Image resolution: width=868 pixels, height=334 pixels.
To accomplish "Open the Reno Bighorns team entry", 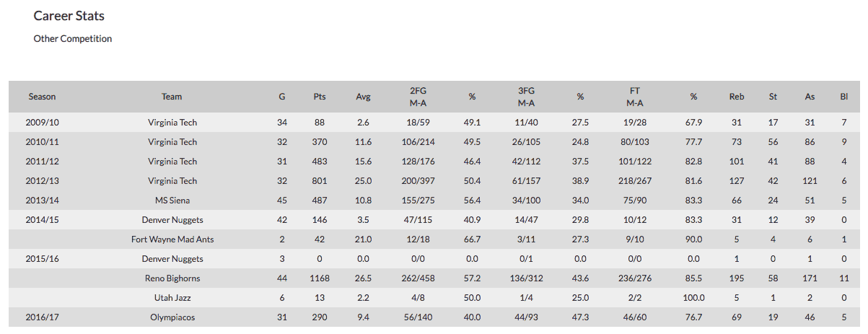I will pos(172,278).
